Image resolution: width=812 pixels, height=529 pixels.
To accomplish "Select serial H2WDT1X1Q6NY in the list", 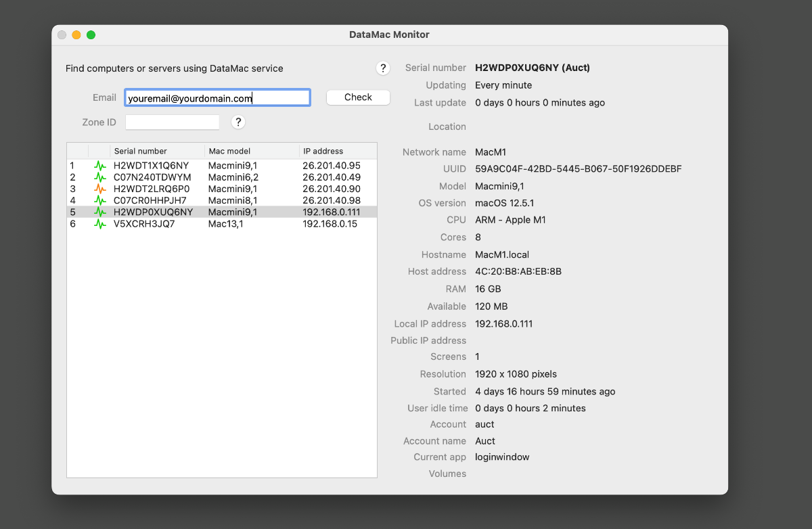I will point(151,165).
